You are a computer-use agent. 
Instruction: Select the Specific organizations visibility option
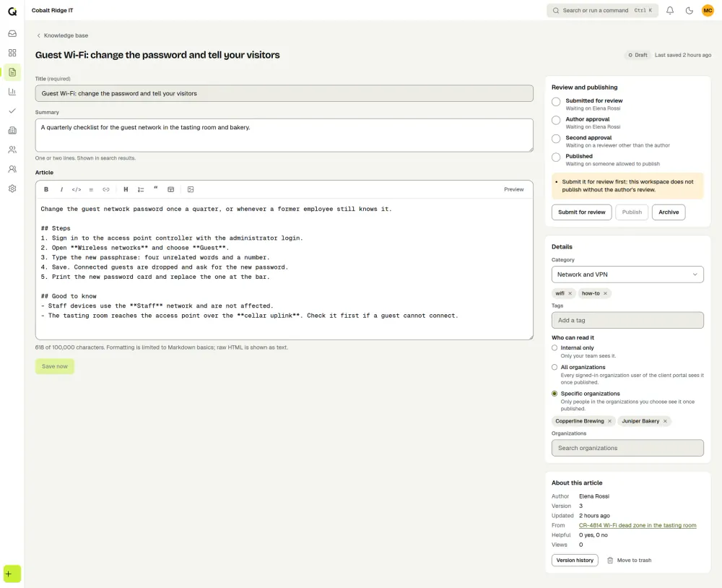(x=554, y=394)
